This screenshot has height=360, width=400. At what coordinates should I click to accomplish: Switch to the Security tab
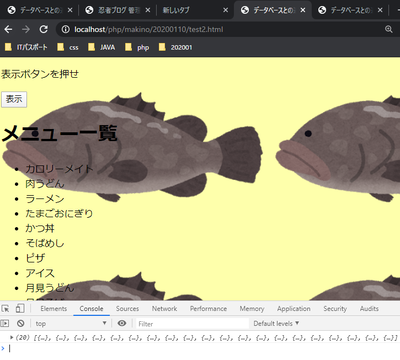[335, 309]
